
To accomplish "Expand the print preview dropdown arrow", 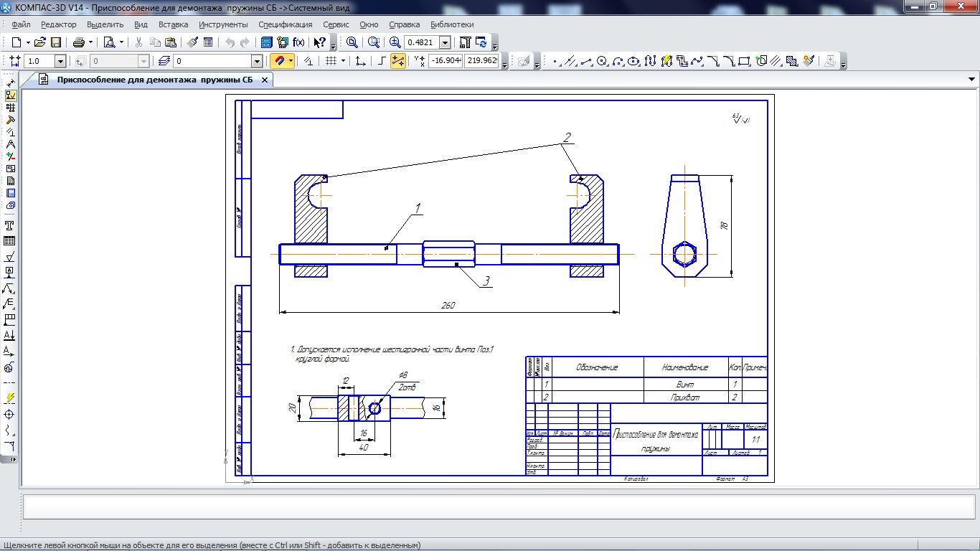I will tap(121, 42).
